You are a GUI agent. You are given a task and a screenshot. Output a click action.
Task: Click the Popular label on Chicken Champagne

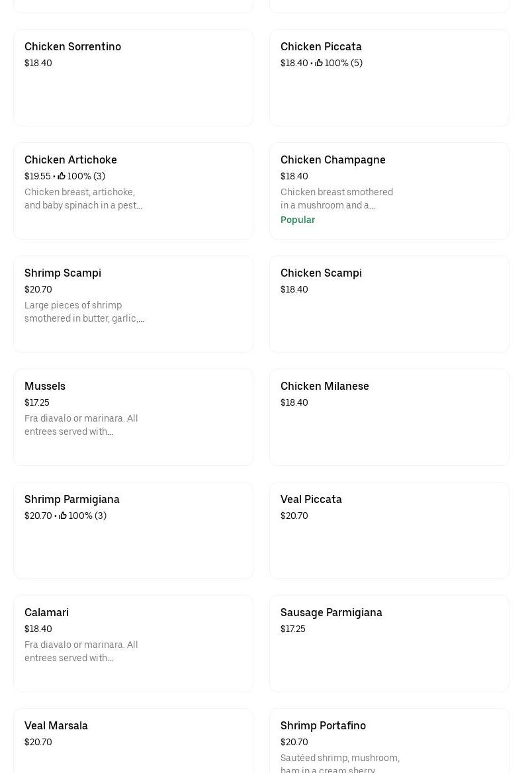[298, 220]
